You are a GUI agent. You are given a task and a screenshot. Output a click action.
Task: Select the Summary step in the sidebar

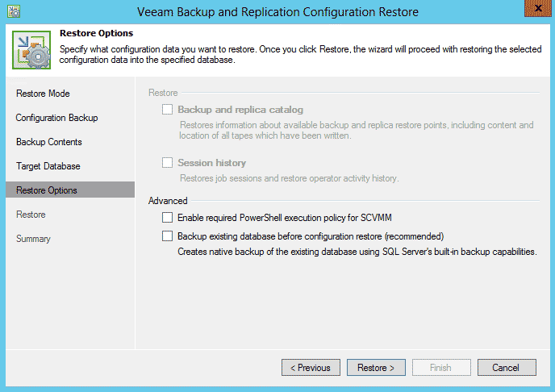[x=33, y=239]
